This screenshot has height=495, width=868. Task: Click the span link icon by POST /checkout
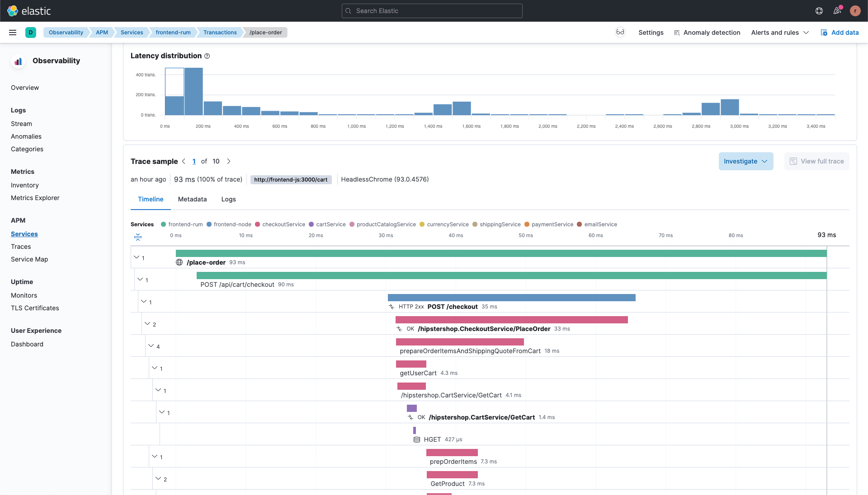392,307
